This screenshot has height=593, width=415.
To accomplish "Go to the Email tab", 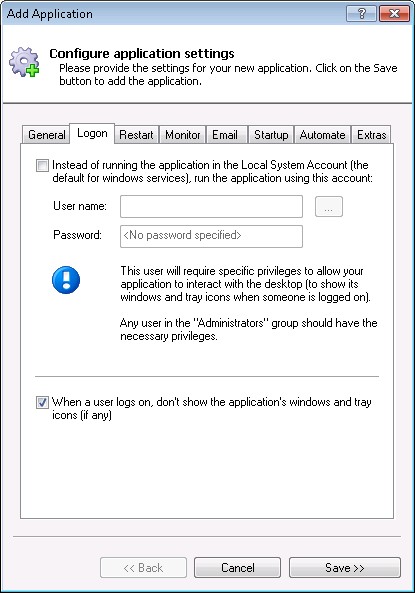I will [x=225, y=135].
